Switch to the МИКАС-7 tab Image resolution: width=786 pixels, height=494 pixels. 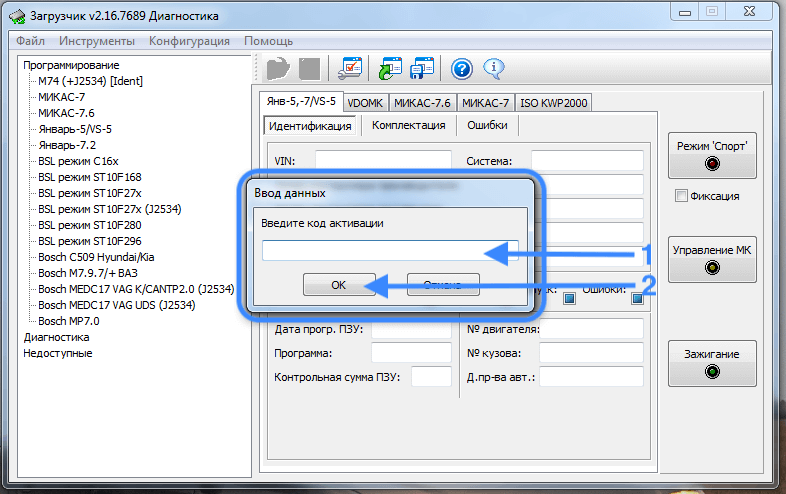485,103
